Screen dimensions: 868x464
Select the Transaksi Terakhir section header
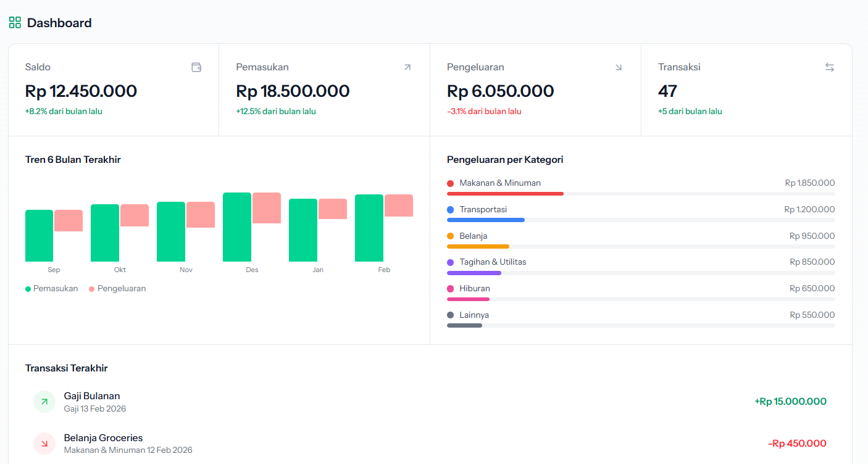(65, 368)
